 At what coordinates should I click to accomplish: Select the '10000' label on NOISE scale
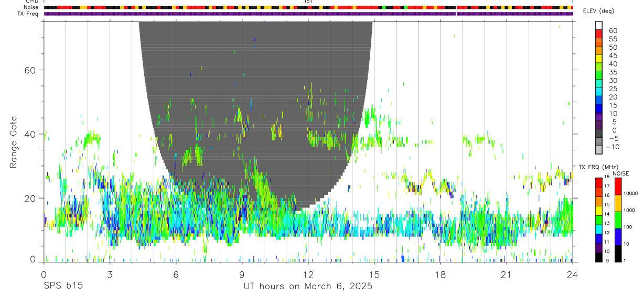(x=631, y=194)
